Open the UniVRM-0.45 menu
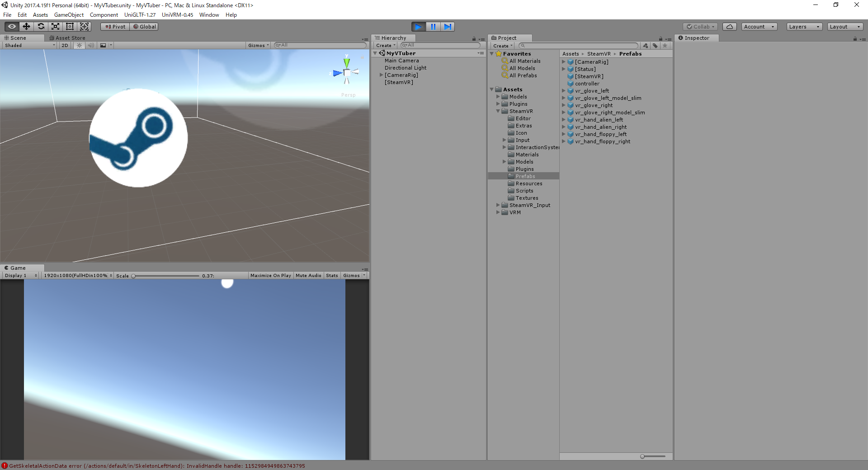Viewport: 868px width, 470px height. (177, 14)
